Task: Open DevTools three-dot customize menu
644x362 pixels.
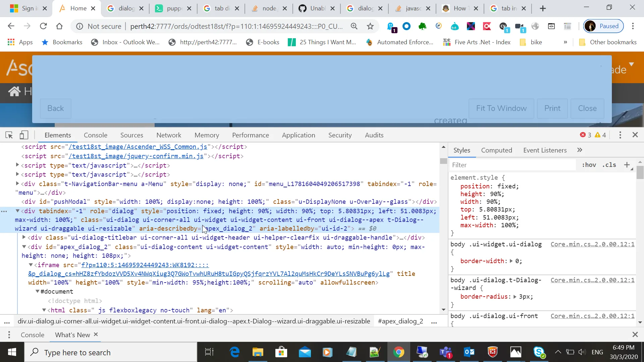Action: click(620, 135)
